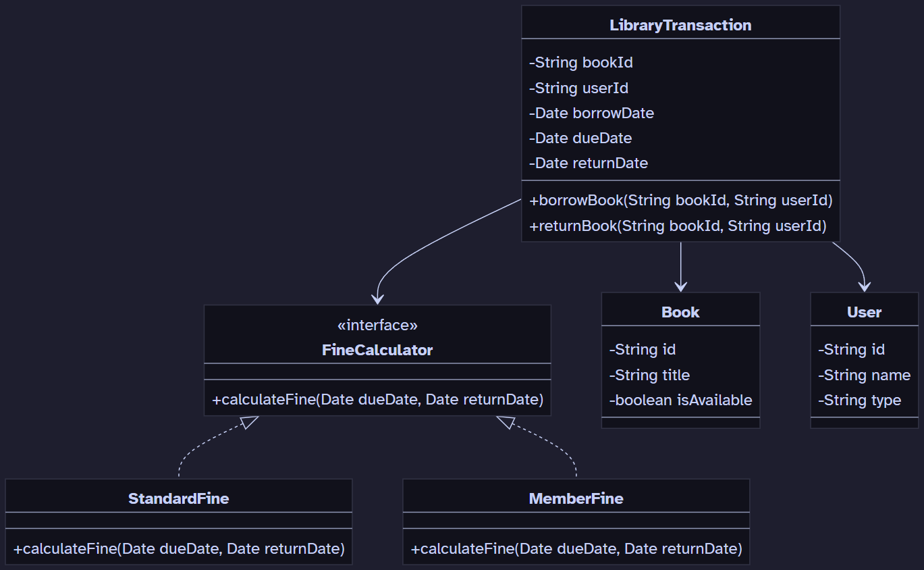Click MemberFine's hollow triangle realization arrowhead

tap(506, 422)
